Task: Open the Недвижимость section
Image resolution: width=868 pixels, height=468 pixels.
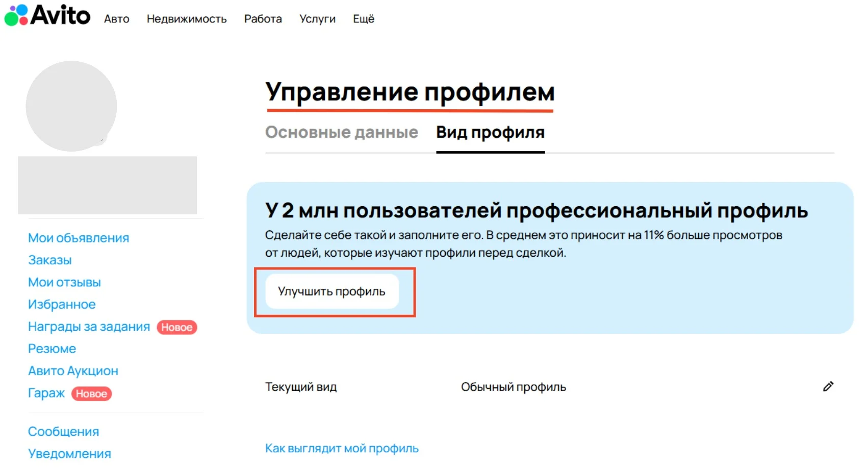Action: click(186, 19)
